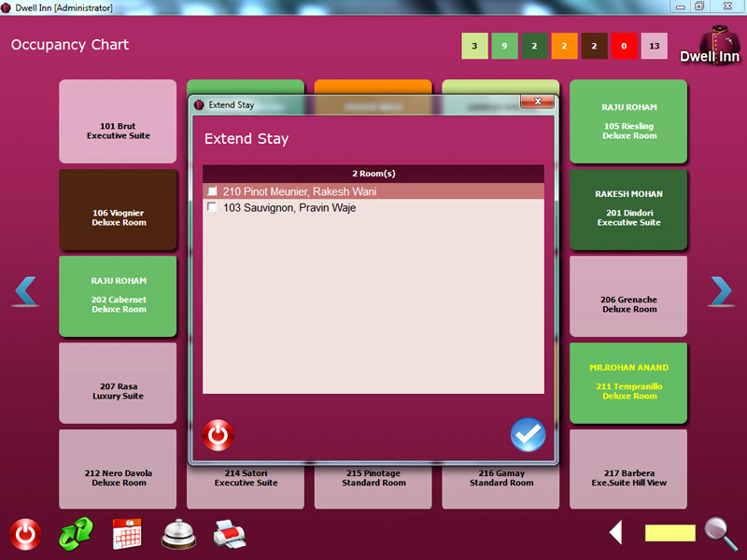Image resolution: width=747 pixels, height=560 pixels.
Task: Click the red status swatch showing 0
Action: point(624,46)
